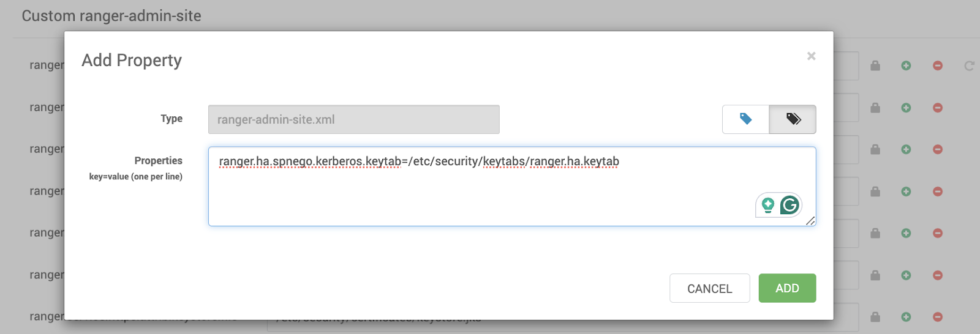Click the ADD button

[787, 288]
